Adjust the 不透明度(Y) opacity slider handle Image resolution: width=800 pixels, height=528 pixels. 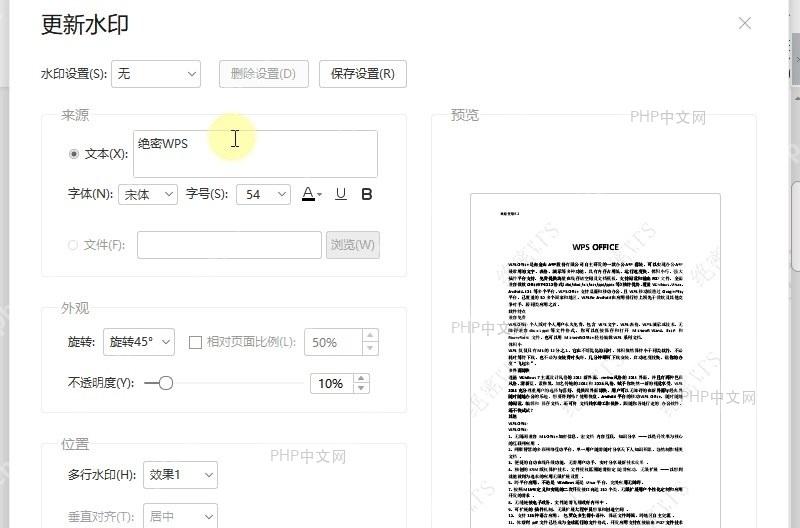[x=166, y=383]
